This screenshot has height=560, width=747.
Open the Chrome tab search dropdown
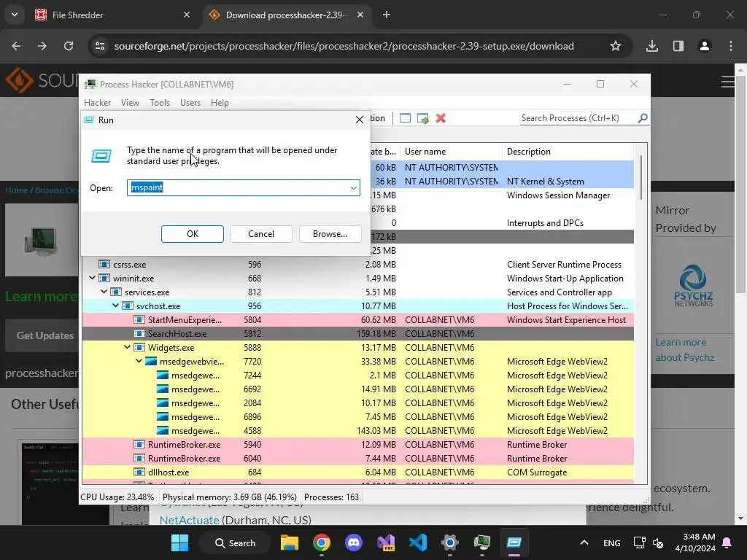(15, 15)
